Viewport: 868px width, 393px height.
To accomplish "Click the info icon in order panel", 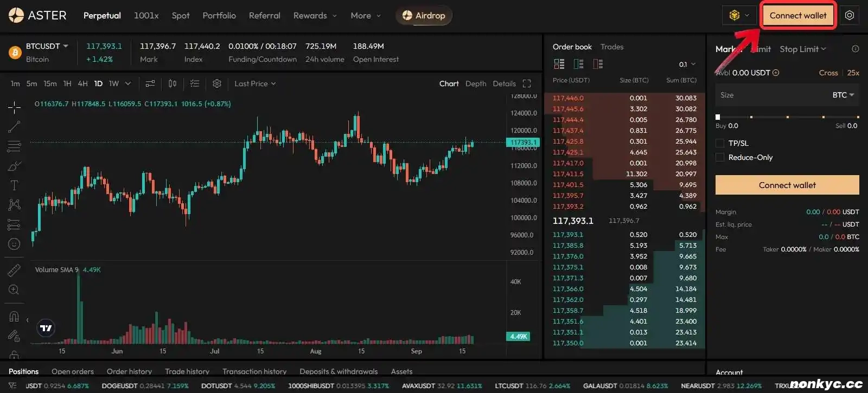I will tap(856, 49).
